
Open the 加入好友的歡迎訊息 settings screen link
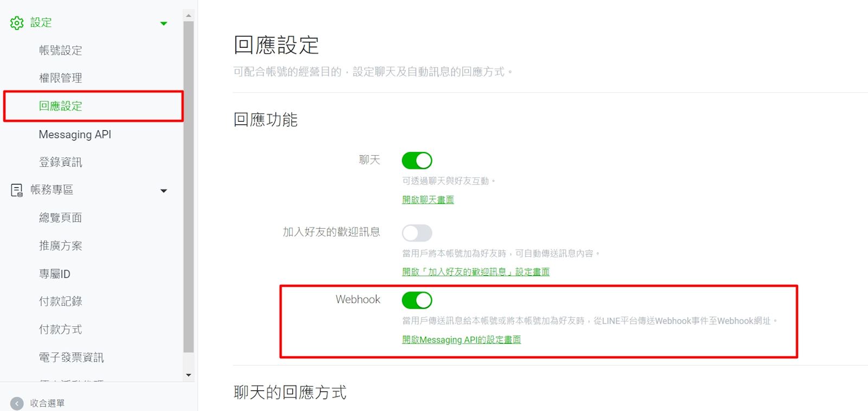coord(475,272)
